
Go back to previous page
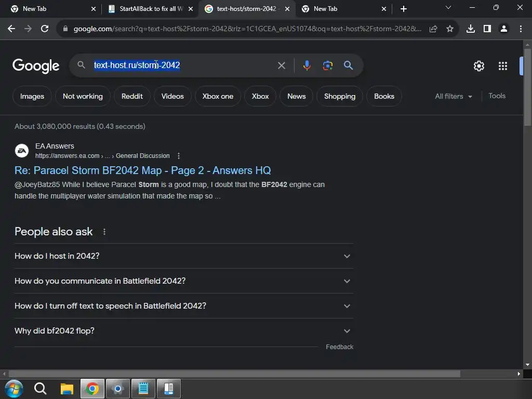pos(11,29)
